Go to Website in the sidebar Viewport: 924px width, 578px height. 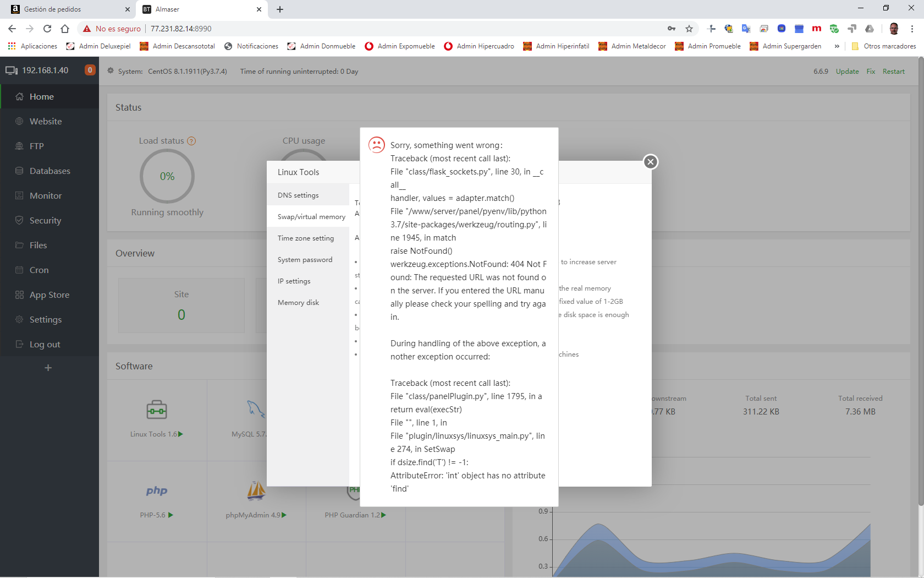(x=50, y=121)
